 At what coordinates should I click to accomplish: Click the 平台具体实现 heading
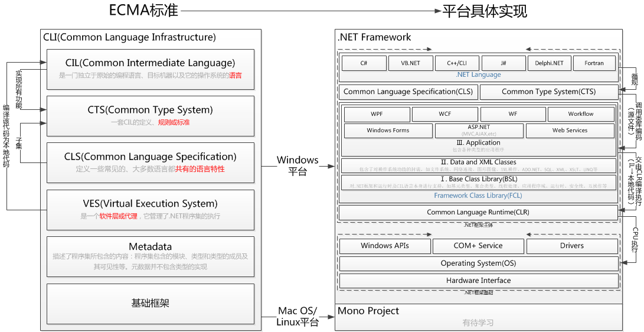pos(485,11)
